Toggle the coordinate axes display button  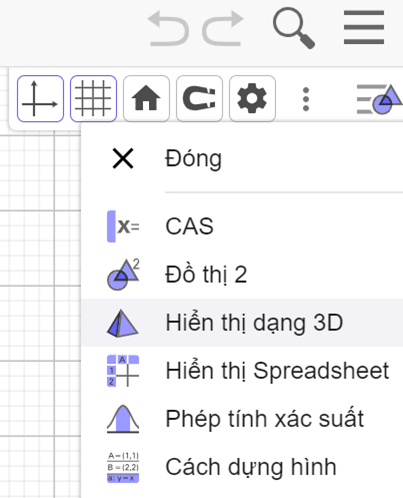[x=40, y=99]
